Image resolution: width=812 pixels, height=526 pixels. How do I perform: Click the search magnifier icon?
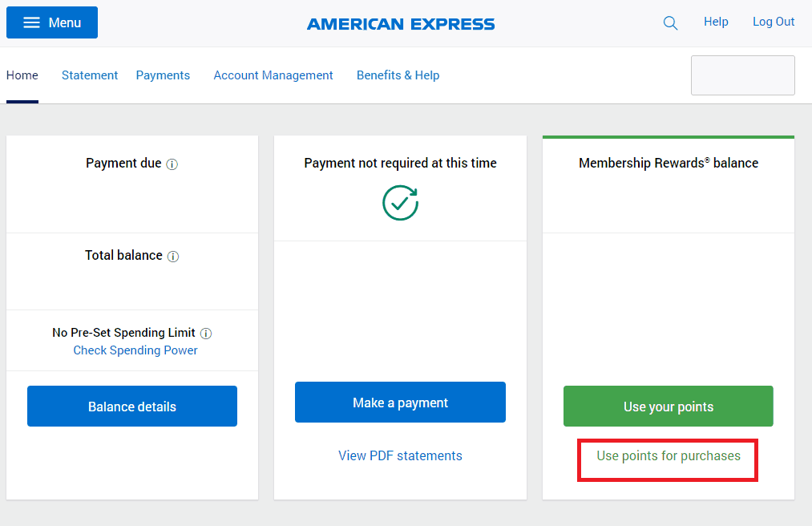tap(670, 22)
